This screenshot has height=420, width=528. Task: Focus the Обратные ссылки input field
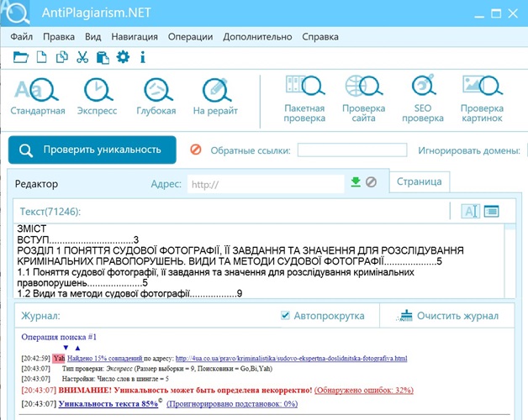[x=352, y=150]
